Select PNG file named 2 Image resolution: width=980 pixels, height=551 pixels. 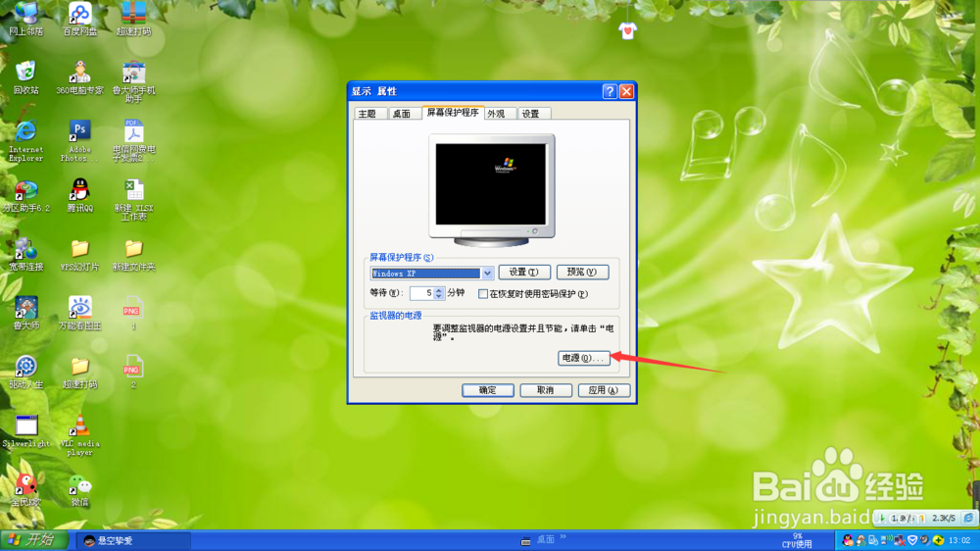[x=133, y=373]
